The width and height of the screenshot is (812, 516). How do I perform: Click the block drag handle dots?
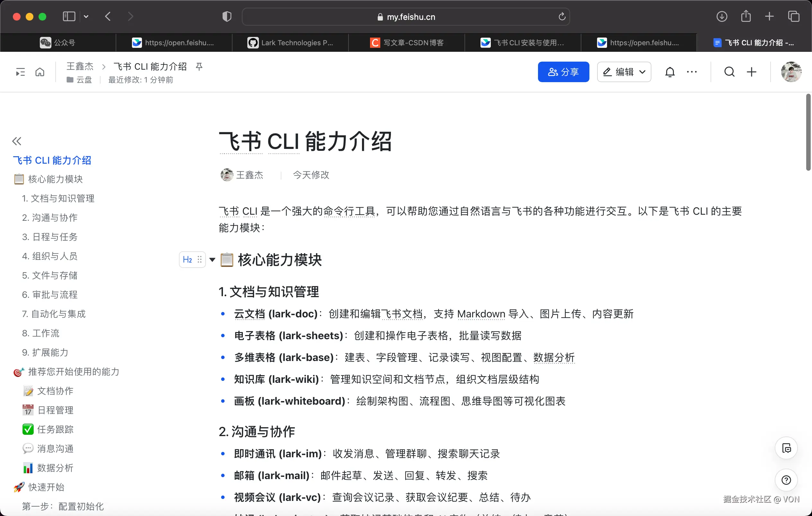(x=200, y=260)
